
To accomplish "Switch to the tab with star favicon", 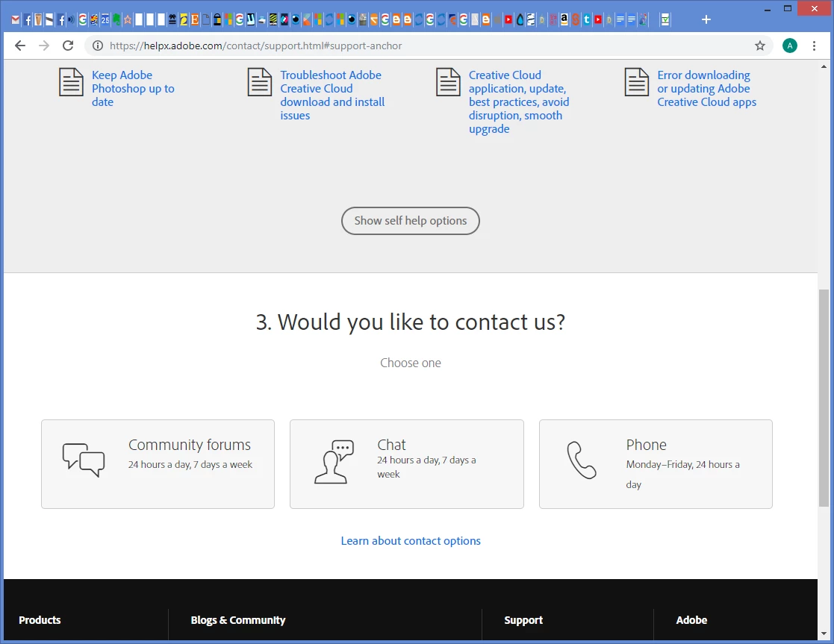I will (x=128, y=20).
